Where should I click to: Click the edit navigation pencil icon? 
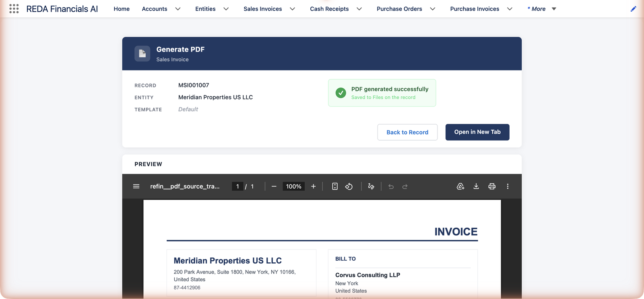point(634,9)
